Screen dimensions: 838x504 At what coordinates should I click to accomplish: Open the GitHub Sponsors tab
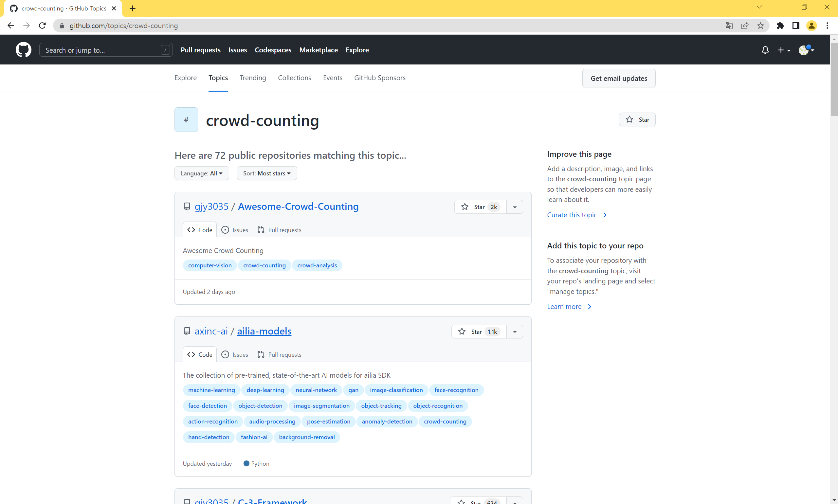pyautogui.click(x=380, y=78)
